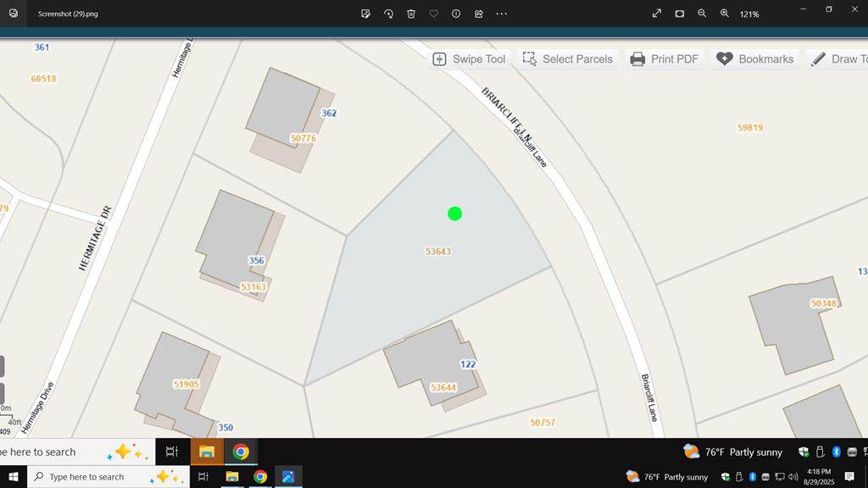868x488 pixels.
Task: Open the Windows Start menu
Action: click(14, 477)
